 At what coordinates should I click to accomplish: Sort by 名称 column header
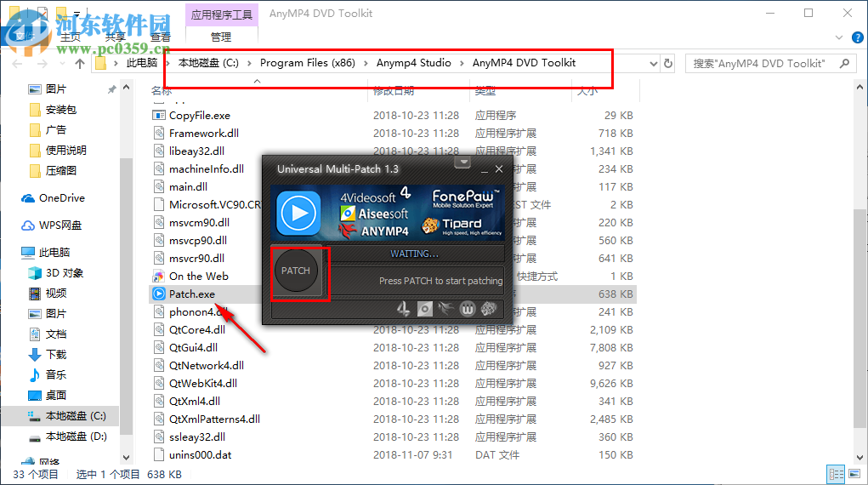161,90
